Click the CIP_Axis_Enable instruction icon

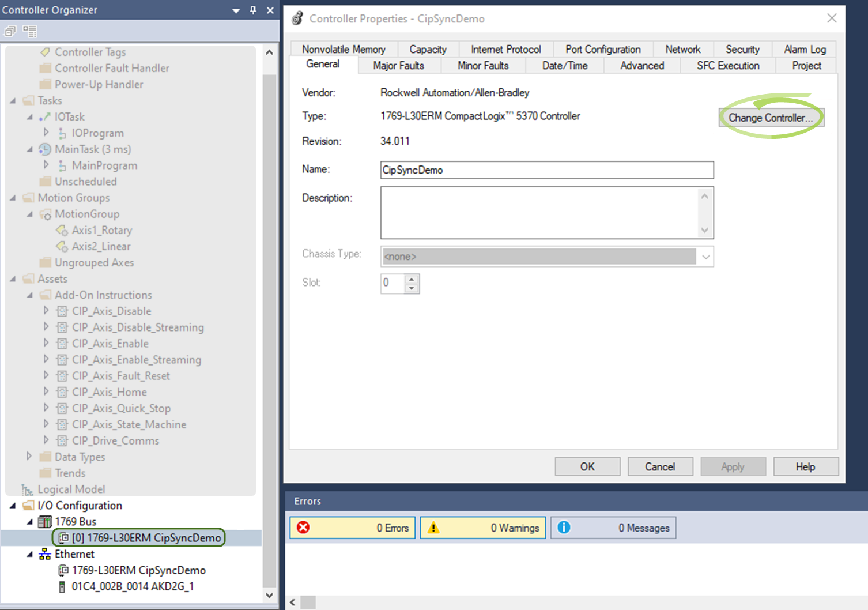[x=62, y=344]
